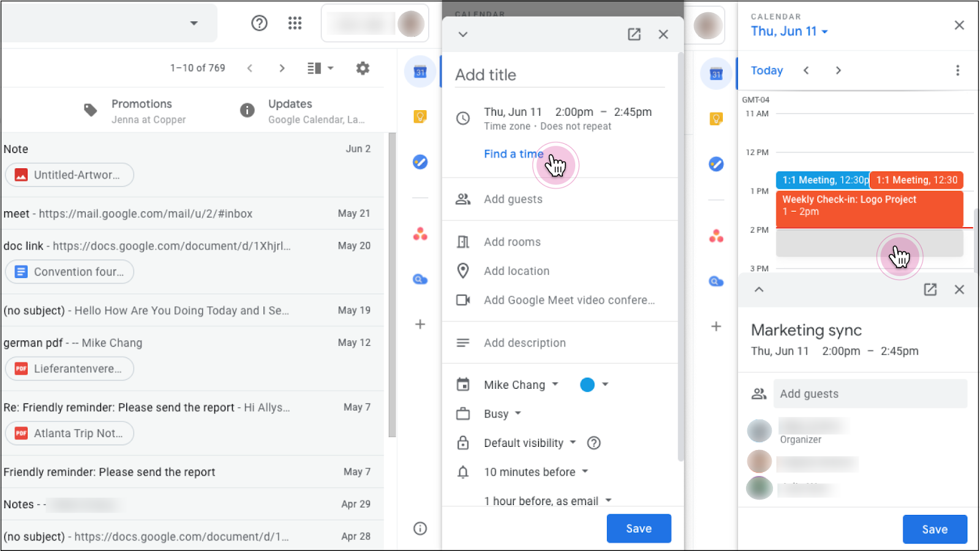The height and width of the screenshot is (551, 980).
Task: Click the Gmail help question mark icon
Action: coord(259,23)
